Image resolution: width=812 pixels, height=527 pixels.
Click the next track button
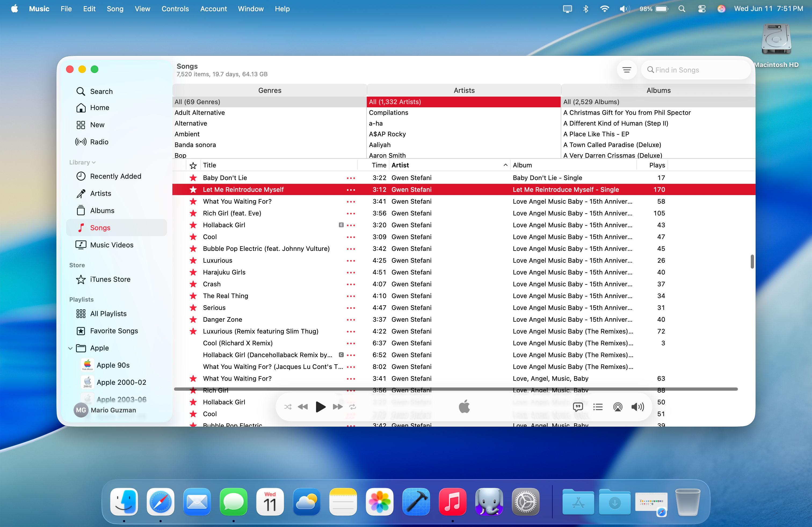(338, 407)
